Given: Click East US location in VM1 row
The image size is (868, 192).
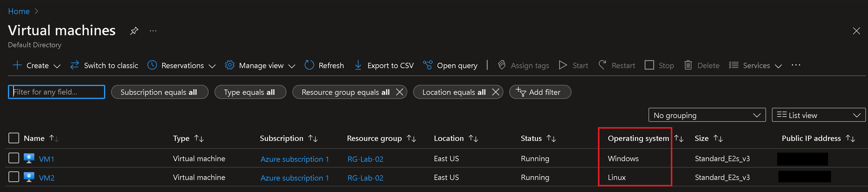Looking at the screenshot, I should [446, 158].
